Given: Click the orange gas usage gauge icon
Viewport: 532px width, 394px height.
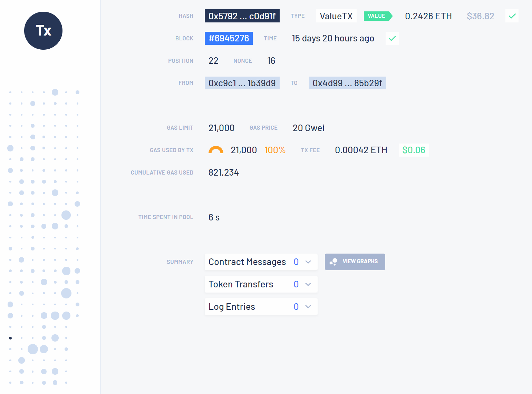Looking at the screenshot, I should tap(216, 150).
